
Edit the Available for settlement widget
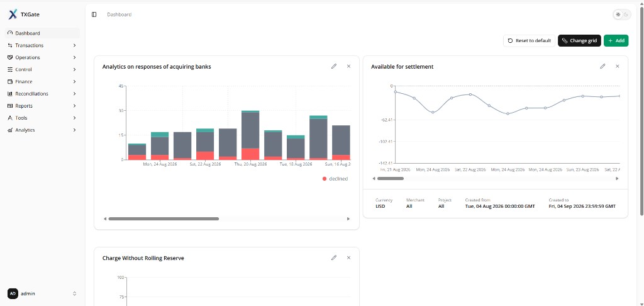tap(602, 66)
